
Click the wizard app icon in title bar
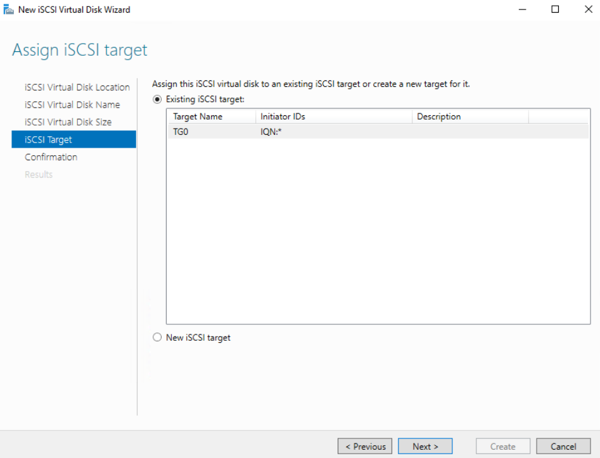(x=8, y=9)
